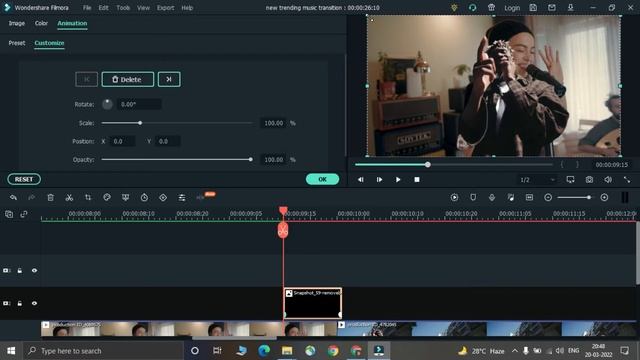Click the Record Voiceover microphone icon
Screen dimensions: 640x360
tap(492, 198)
